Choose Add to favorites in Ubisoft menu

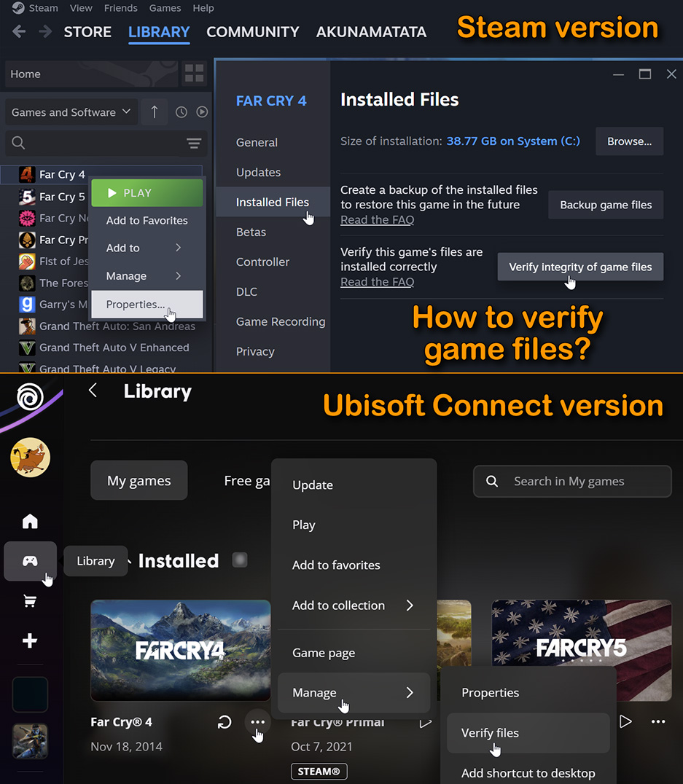(x=354, y=565)
